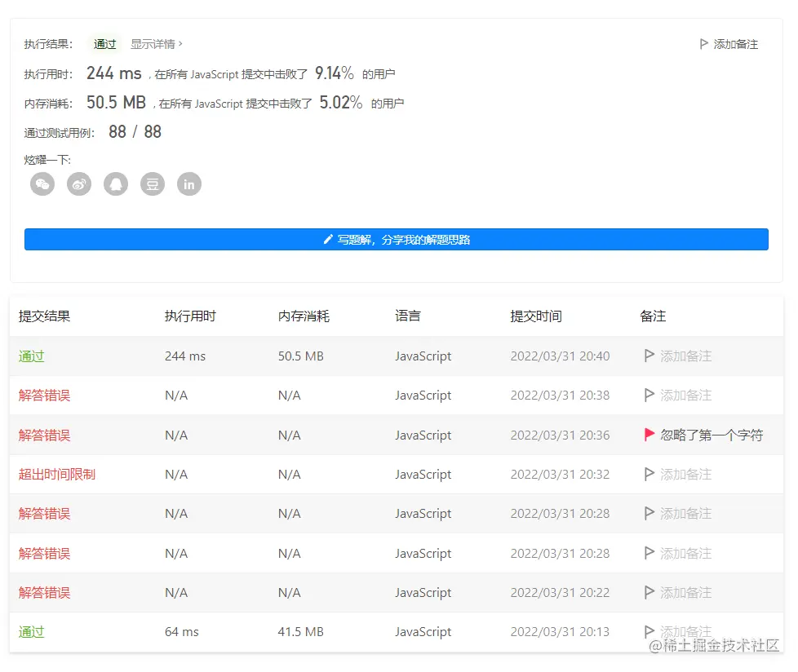Share result via WeChat icon
Viewport: 798px width, 672px height.
pos(42,184)
